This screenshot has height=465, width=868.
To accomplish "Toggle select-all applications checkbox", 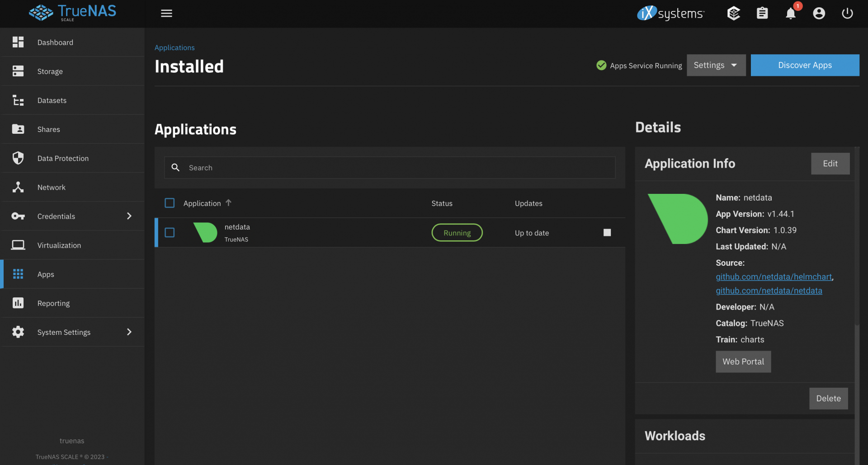I will 170,203.
